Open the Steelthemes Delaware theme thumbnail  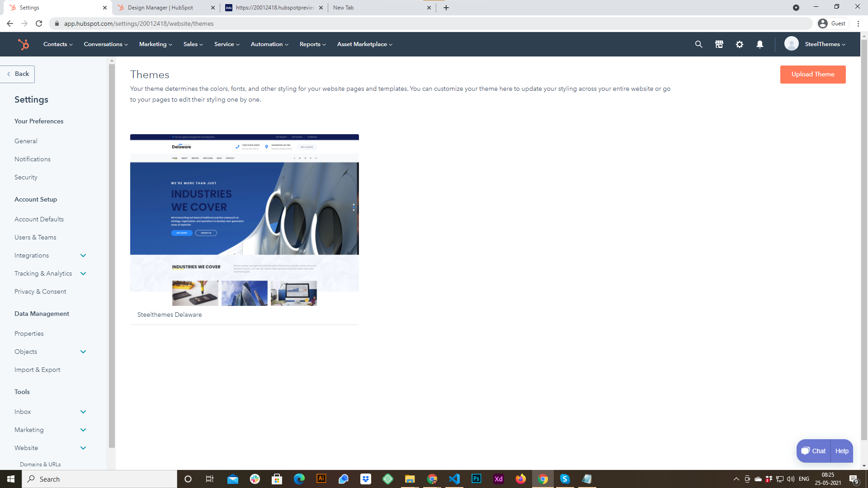point(244,220)
